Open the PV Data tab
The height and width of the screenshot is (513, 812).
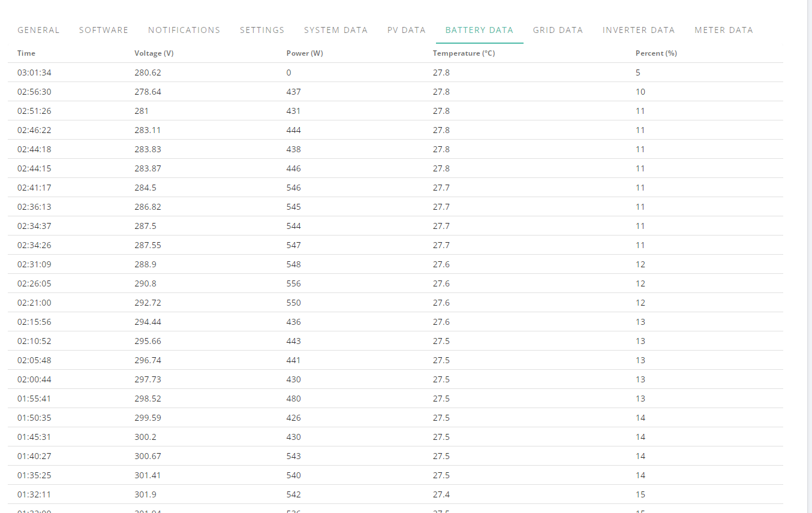coord(407,30)
